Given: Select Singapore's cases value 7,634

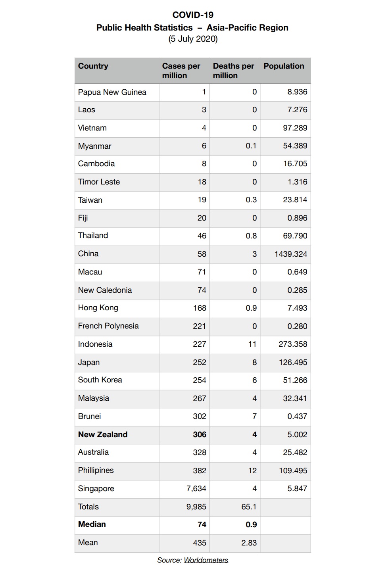Looking at the screenshot, I should (196, 488).
